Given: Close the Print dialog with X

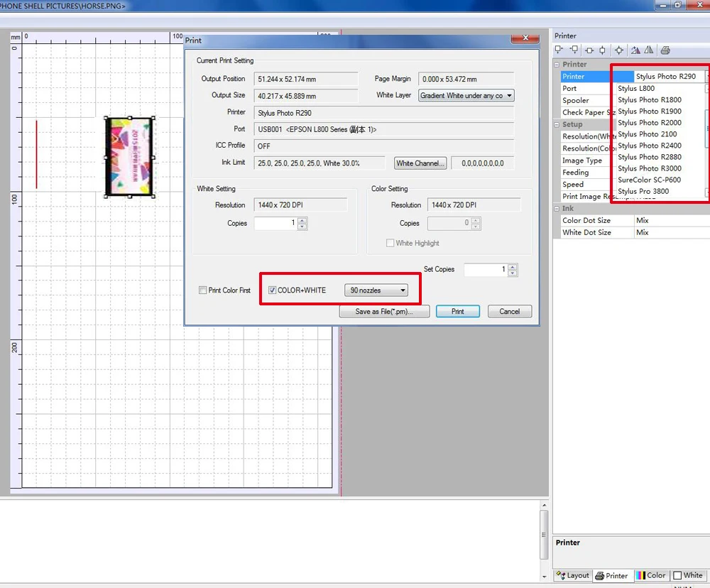Looking at the screenshot, I should click(x=525, y=38).
